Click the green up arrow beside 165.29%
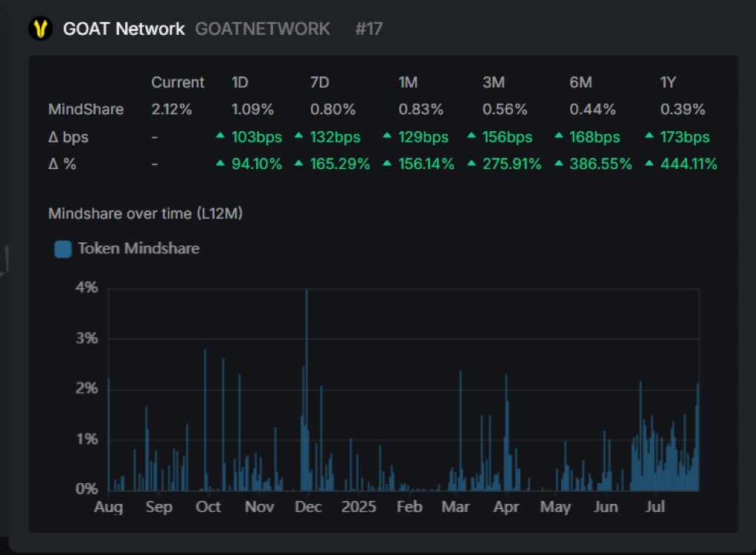The width and height of the screenshot is (756, 555). pyautogui.click(x=299, y=163)
